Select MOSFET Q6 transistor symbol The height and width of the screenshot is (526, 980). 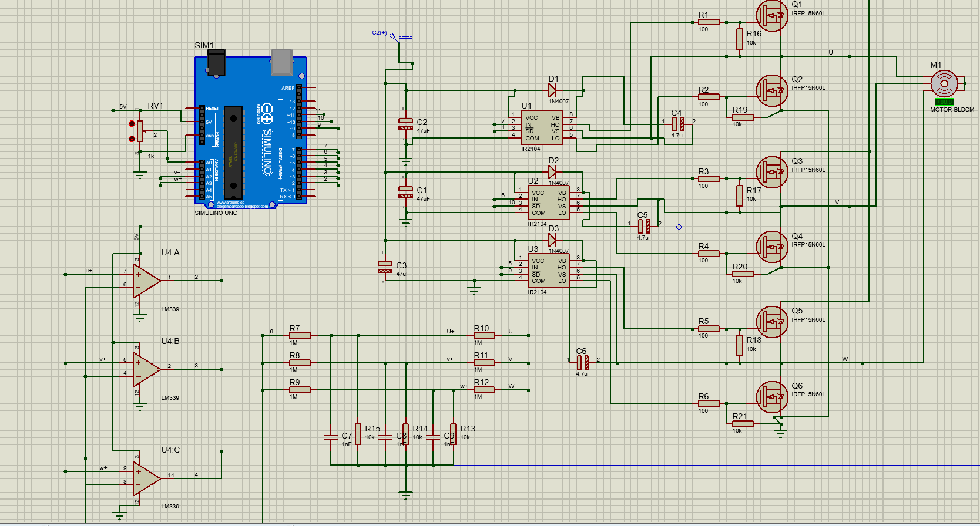point(772,397)
